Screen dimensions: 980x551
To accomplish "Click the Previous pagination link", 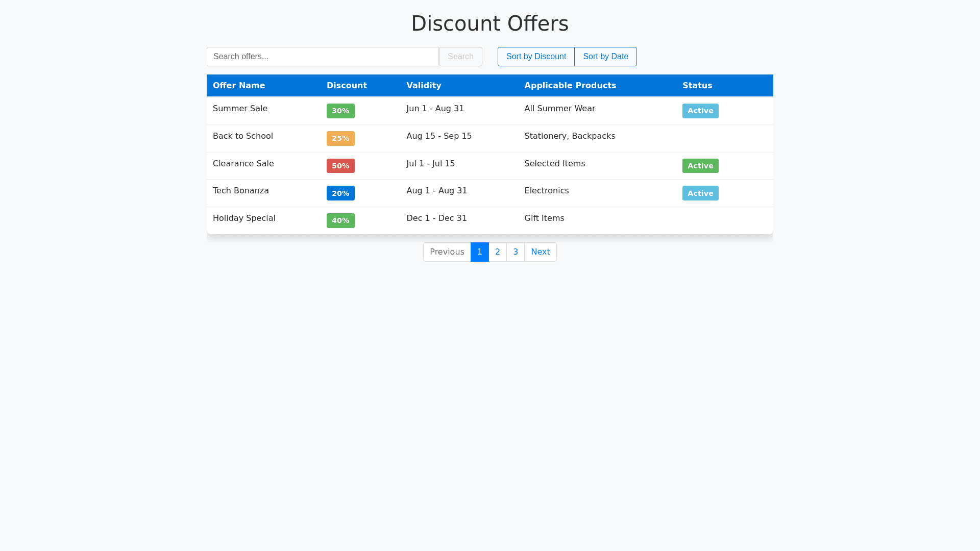I will [x=447, y=252].
